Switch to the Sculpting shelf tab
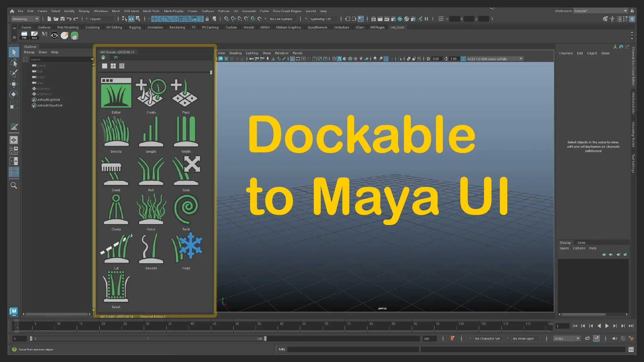Screen dimensions: 644x362 click(x=92, y=27)
